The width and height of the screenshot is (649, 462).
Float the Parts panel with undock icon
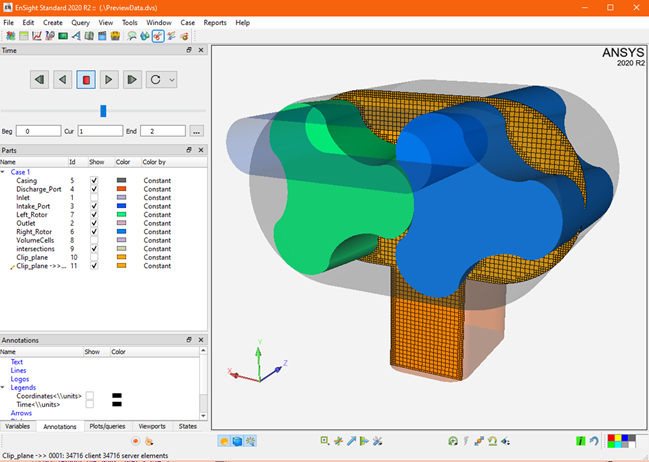[189, 150]
